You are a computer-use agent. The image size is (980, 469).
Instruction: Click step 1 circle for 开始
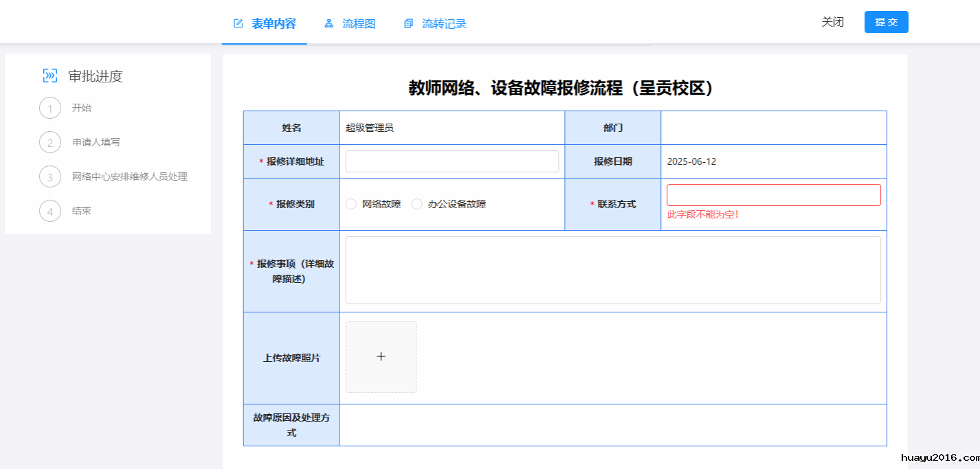[50, 108]
